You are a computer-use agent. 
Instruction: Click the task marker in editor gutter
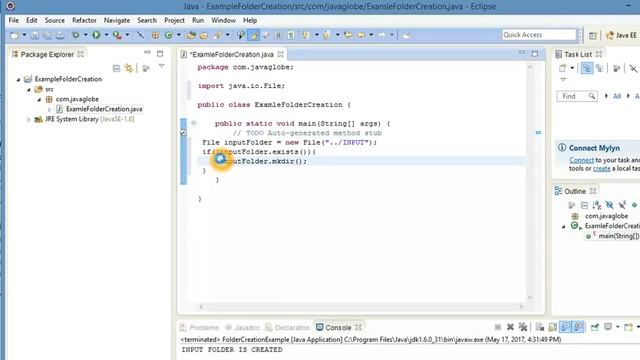(x=184, y=133)
